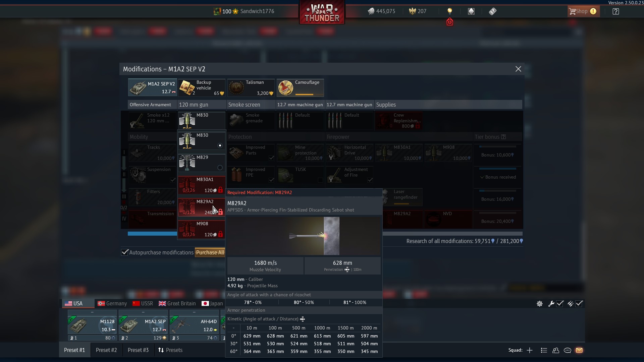Image resolution: width=644 pixels, height=362 pixels.
Task: Click the gear settings icon above presets
Action: [x=540, y=304]
